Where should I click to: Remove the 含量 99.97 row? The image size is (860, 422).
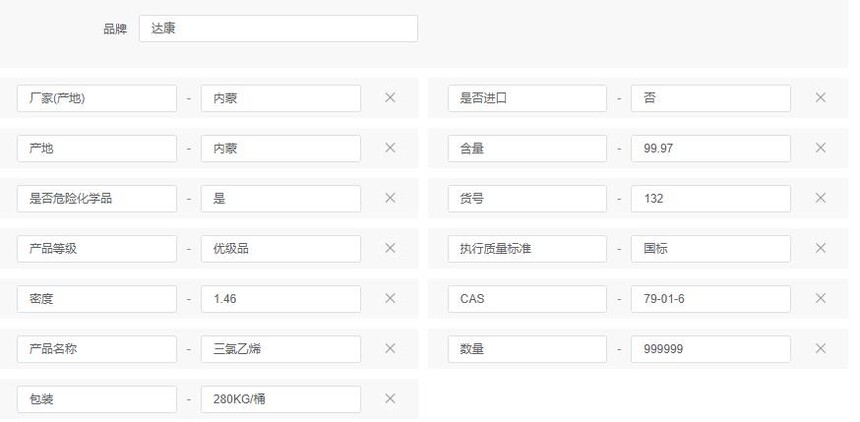[x=821, y=148]
